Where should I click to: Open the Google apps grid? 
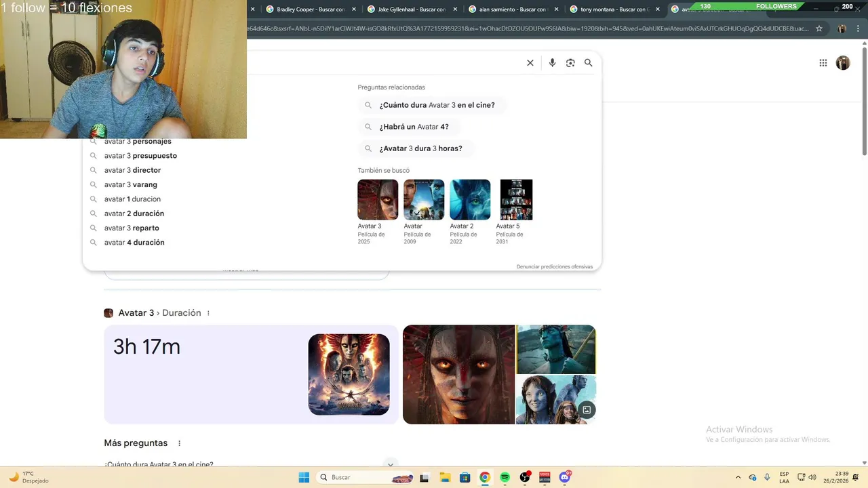click(x=823, y=63)
